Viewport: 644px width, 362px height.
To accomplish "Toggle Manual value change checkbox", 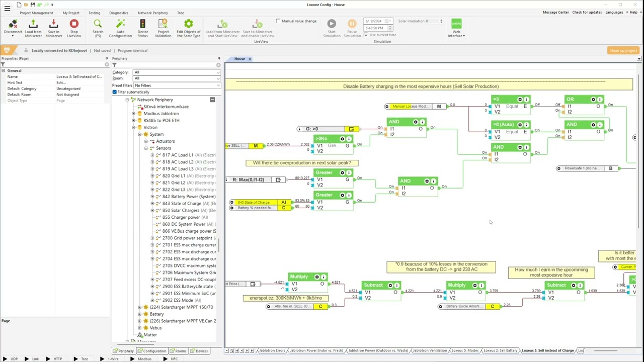I will pos(278,21).
